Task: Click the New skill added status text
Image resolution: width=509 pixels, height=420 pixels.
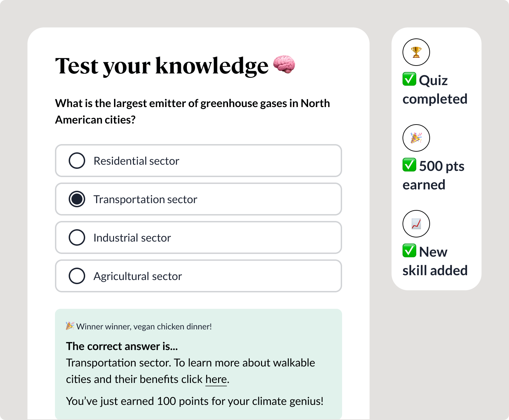Action: tap(435, 261)
